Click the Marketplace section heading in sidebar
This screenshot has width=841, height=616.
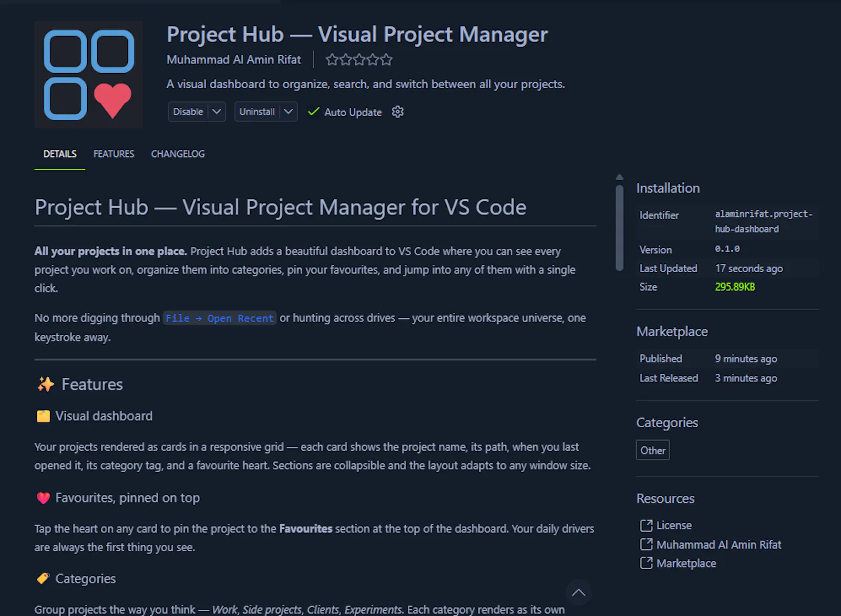point(672,332)
